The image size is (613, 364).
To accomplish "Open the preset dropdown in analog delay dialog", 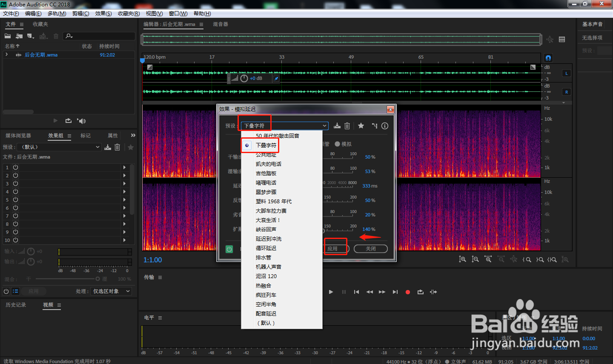I will [x=285, y=126].
